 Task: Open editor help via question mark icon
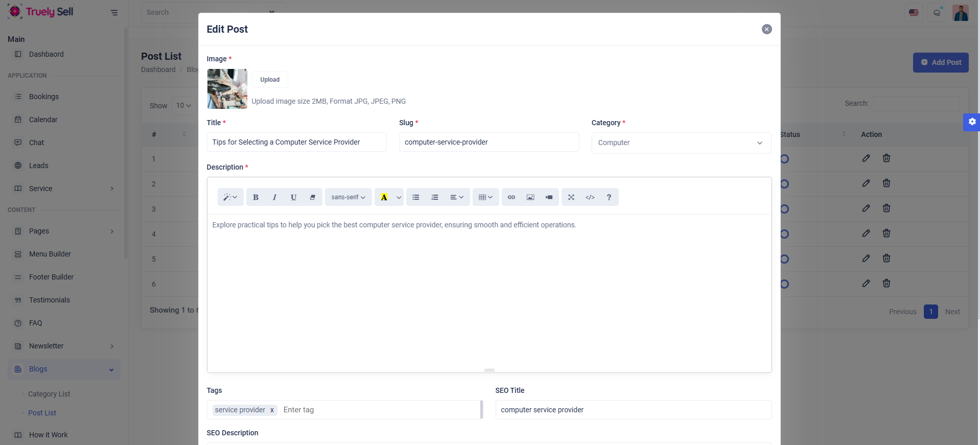tap(609, 197)
